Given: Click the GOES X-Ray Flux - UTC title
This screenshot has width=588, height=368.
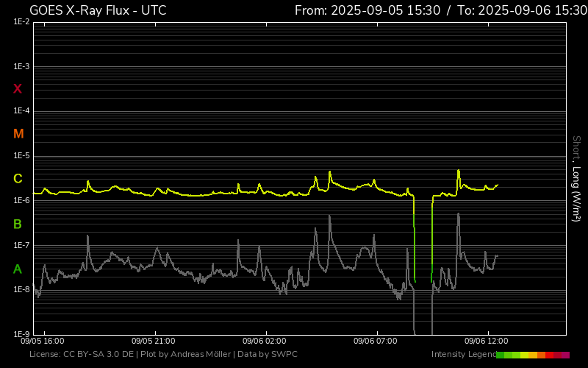Looking at the screenshot, I should tap(98, 10).
